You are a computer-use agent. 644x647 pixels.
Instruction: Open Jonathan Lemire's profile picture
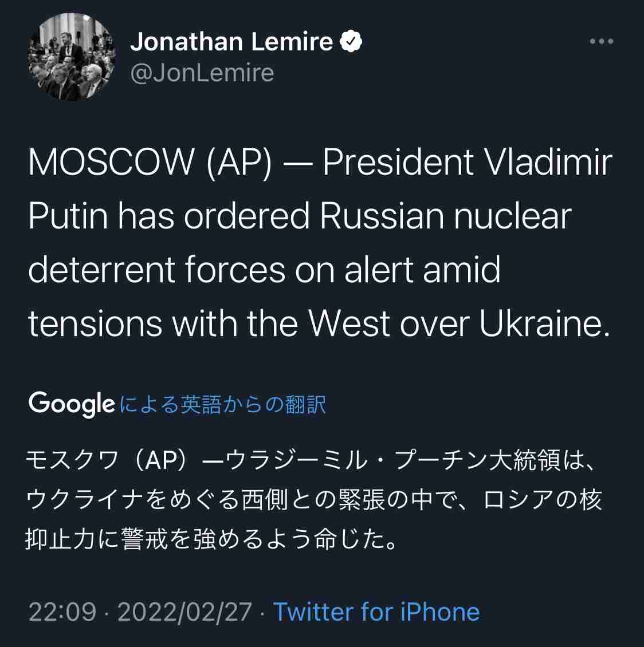pyautogui.click(x=72, y=57)
